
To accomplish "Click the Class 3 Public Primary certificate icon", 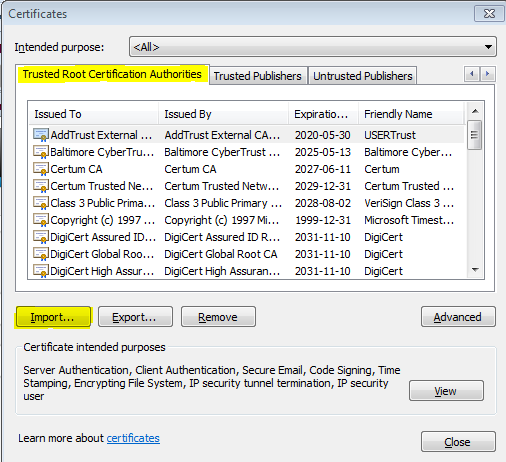I will coord(41,203).
